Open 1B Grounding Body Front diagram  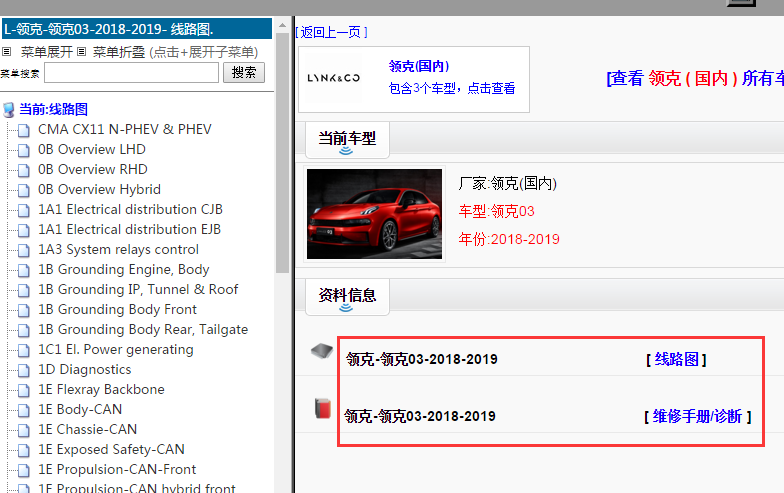tap(118, 310)
